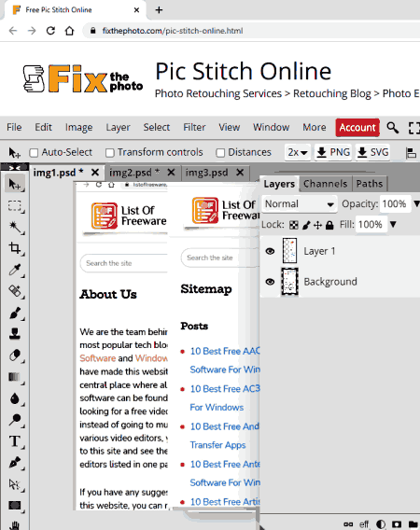Open layer effects 'eff' button
The image size is (420, 530).
click(x=364, y=524)
